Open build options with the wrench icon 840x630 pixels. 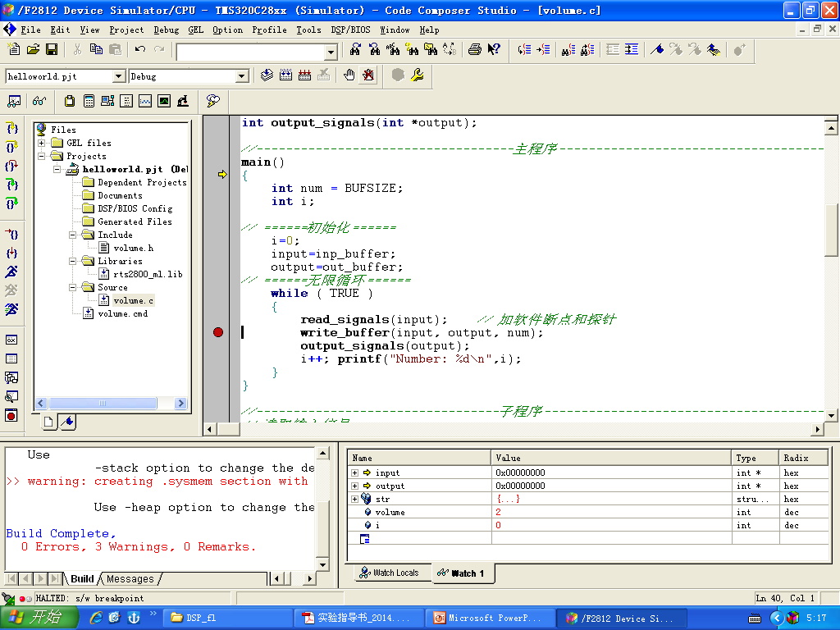point(418,75)
